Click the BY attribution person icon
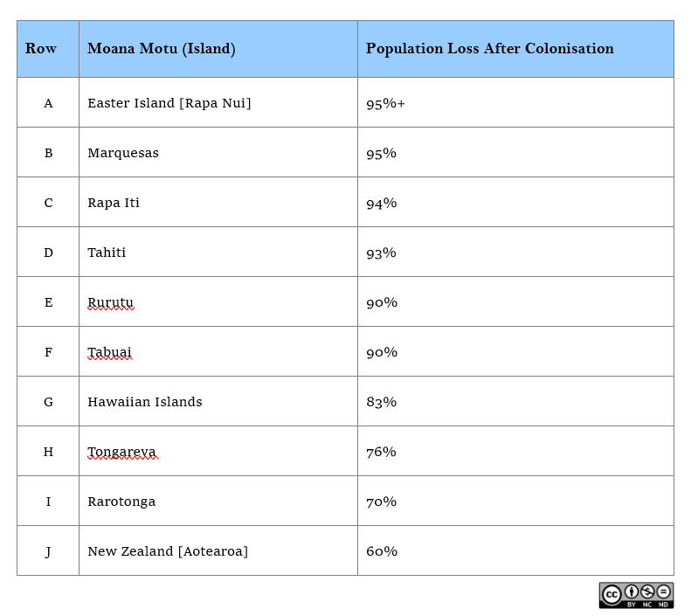 click(x=631, y=592)
